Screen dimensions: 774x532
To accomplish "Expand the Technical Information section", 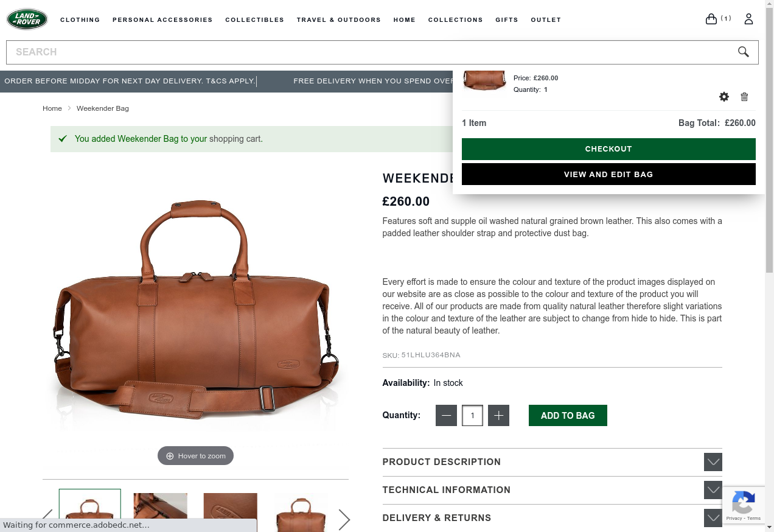I will (552, 490).
